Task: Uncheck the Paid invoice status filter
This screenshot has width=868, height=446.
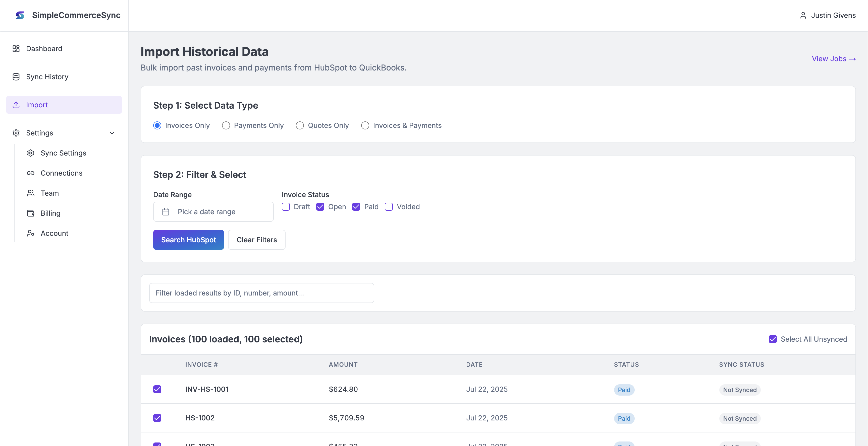Action: click(356, 207)
